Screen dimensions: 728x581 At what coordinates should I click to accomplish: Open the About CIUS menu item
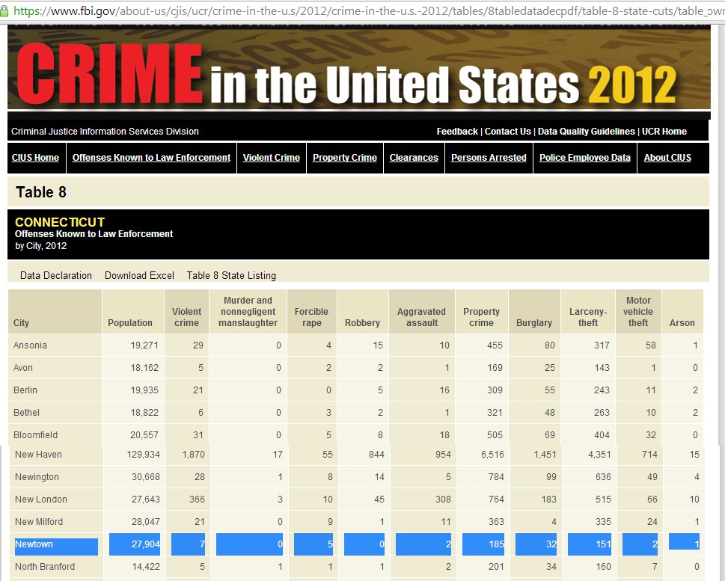(667, 157)
